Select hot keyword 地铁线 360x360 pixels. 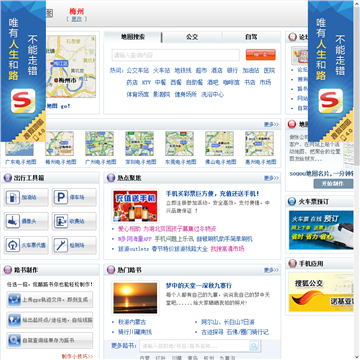(x=183, y=70)
